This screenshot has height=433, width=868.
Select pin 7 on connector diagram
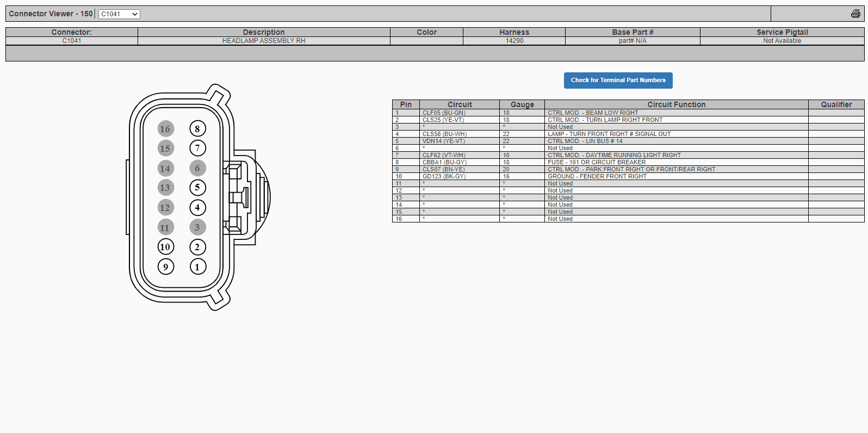coord(197,148)
